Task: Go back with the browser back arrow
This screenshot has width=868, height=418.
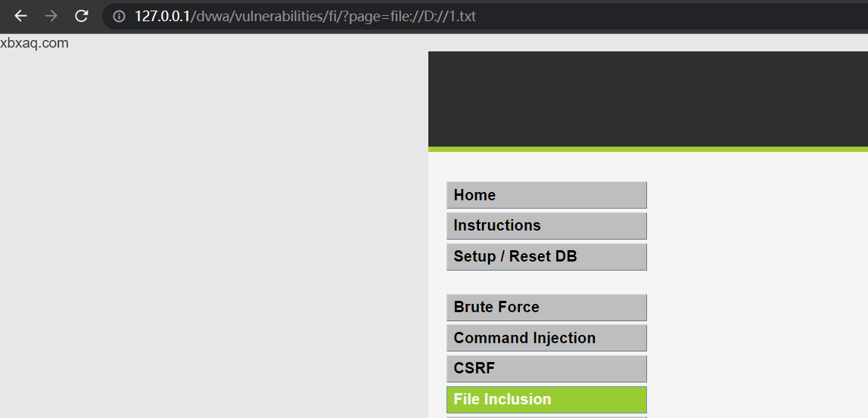Action: click(x=20, y=16)
